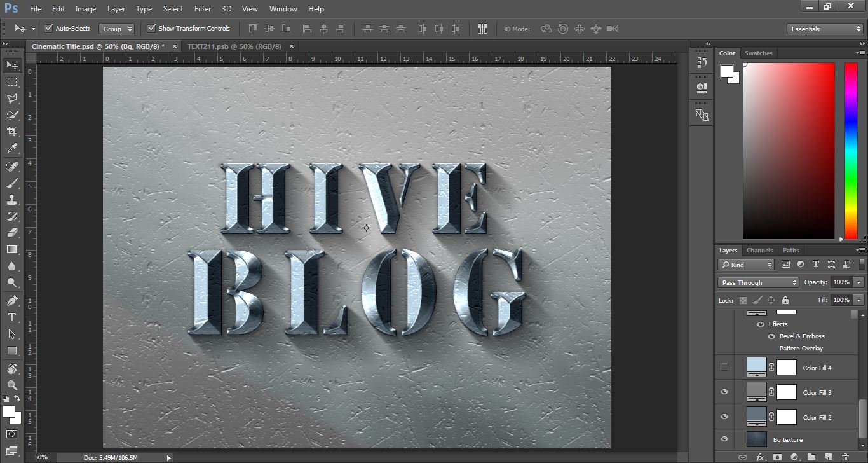Screen dimensions: 868x463
Task: Open the Auto-Select Group dropdown
Action: coord(117,29)
